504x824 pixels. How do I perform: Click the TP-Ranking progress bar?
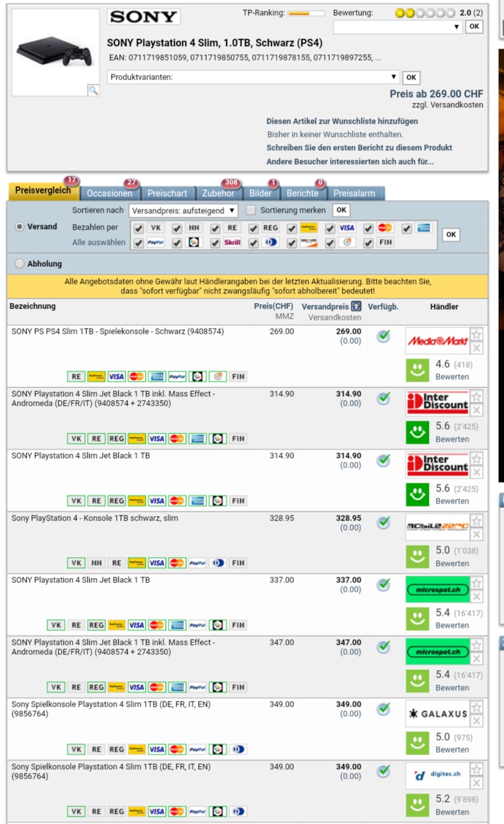point(307,13)
